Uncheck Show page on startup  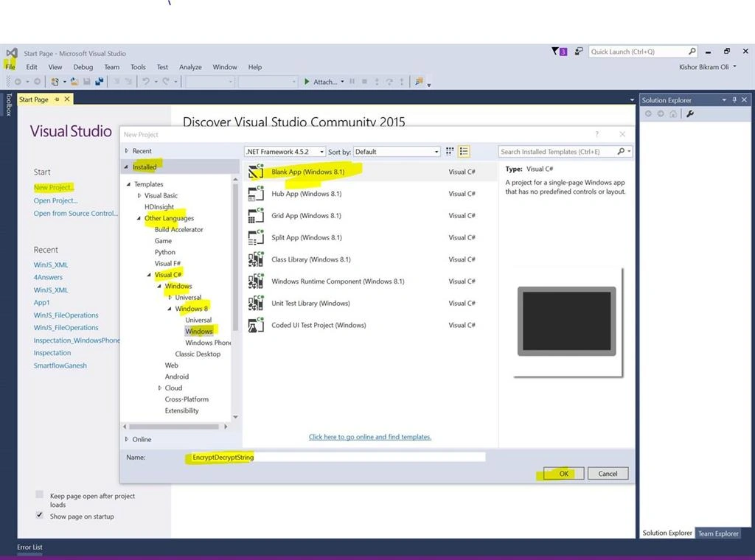click(40, 515)
